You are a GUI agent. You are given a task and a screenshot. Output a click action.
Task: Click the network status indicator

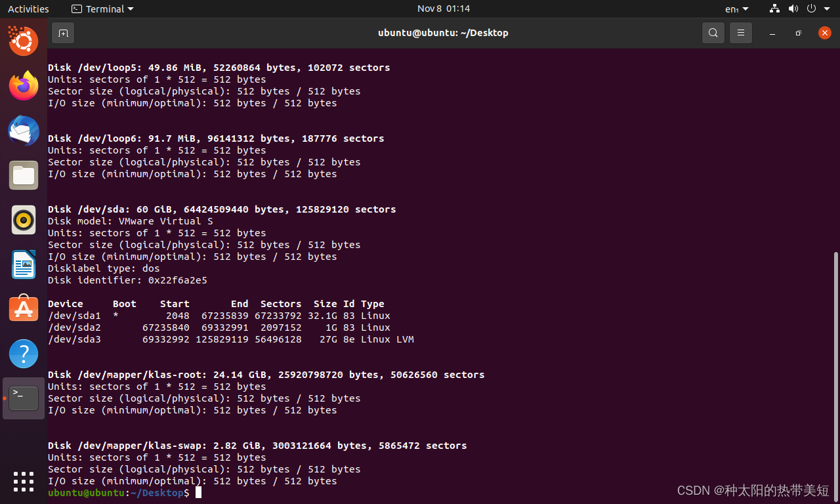(x=774, y=9)
